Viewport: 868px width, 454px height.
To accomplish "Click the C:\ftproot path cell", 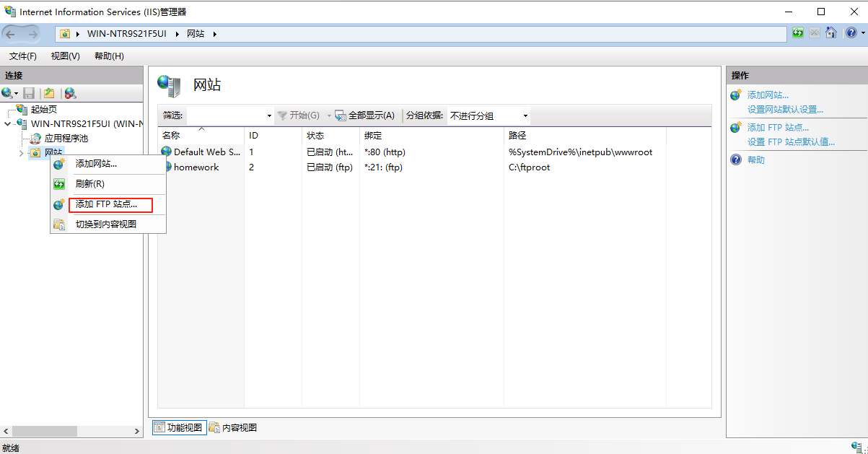I will tap(529, 167).
